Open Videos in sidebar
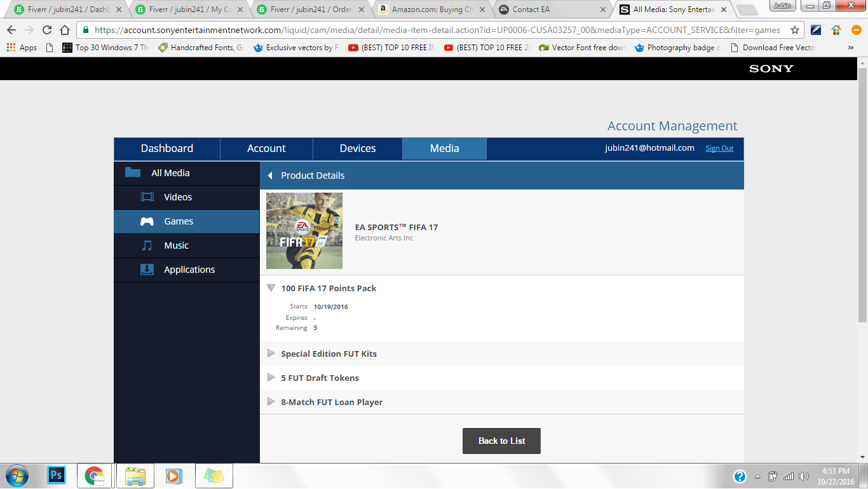 pos(187,197)
